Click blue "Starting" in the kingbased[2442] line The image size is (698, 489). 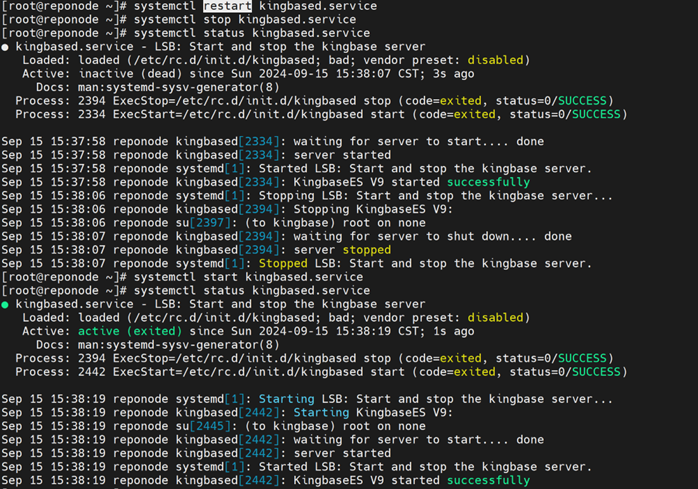(321, 412)
